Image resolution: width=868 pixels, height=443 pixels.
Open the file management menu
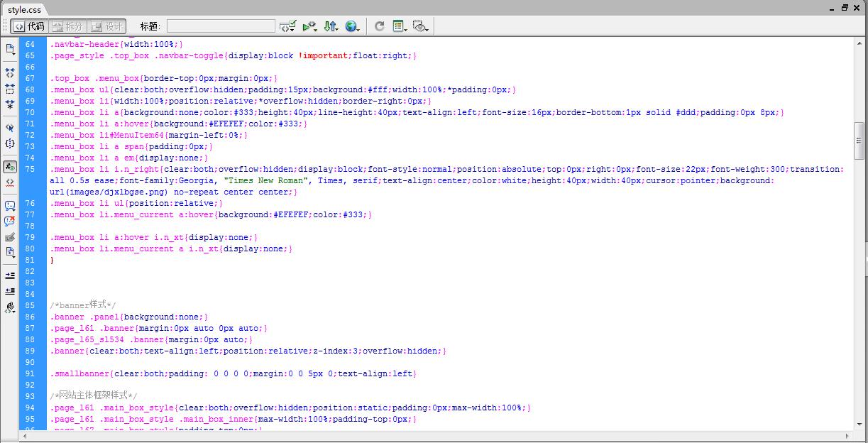click(331, 26)
